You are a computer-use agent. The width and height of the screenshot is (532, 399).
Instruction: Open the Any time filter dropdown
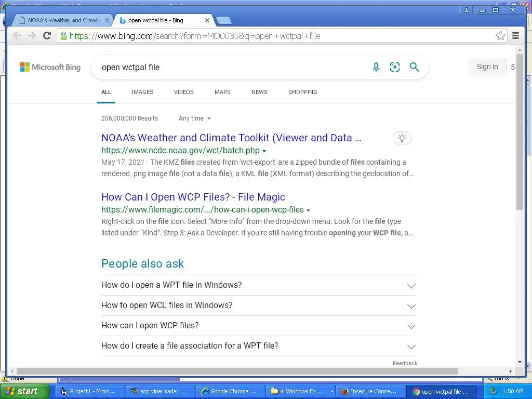tap(195, 118)
